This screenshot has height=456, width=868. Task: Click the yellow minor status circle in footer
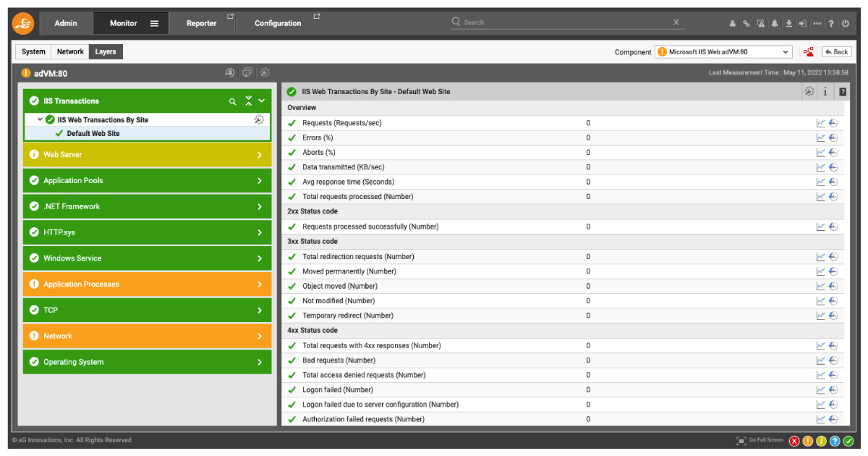tap(822, 441)
